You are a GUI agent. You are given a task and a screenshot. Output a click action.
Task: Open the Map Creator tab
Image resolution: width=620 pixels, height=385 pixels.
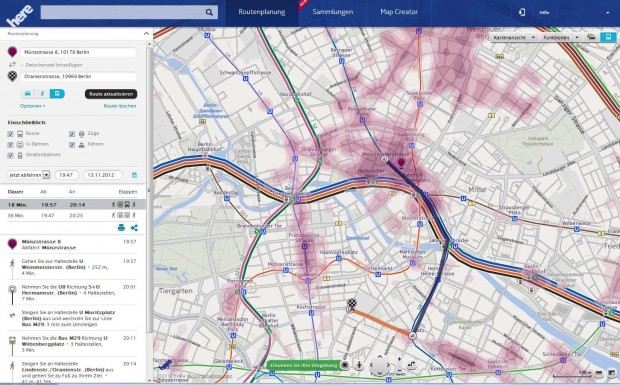click(x=399, y=12)
